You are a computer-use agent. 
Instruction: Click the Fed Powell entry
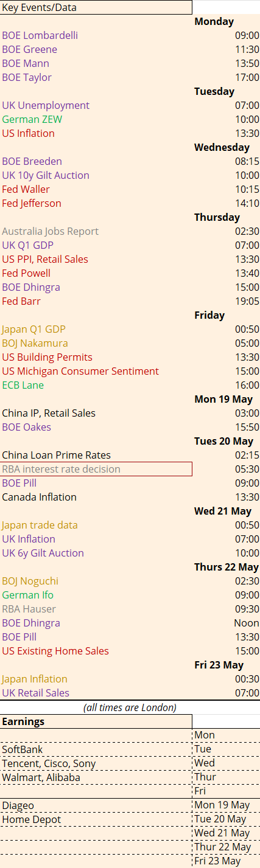(x=26, y=273)
